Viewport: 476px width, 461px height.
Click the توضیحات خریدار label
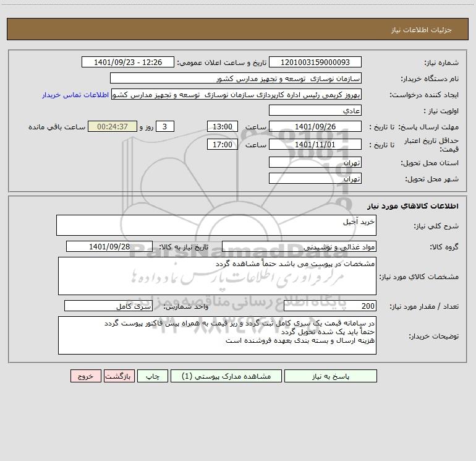tap(433, 336)
